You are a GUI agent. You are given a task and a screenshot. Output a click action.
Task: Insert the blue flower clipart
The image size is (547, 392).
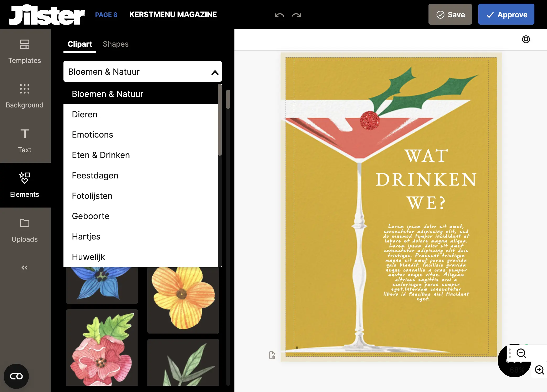(102, 285)
